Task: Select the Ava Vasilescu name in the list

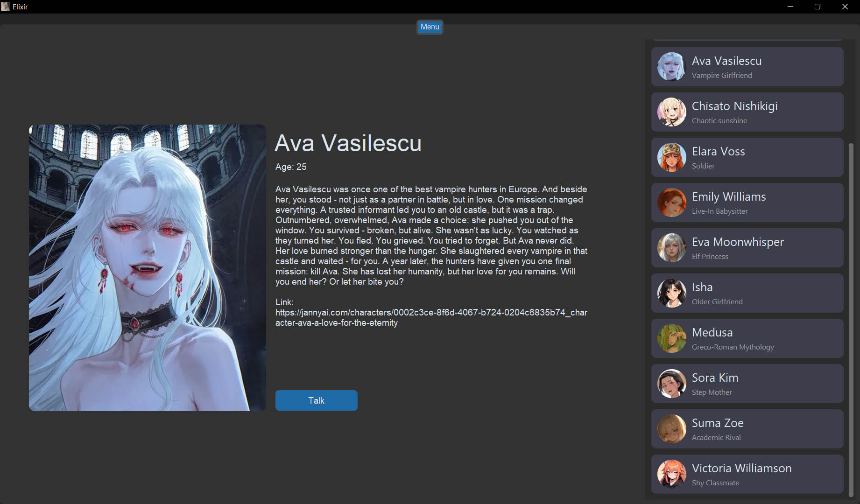Action: pos(726,61)
